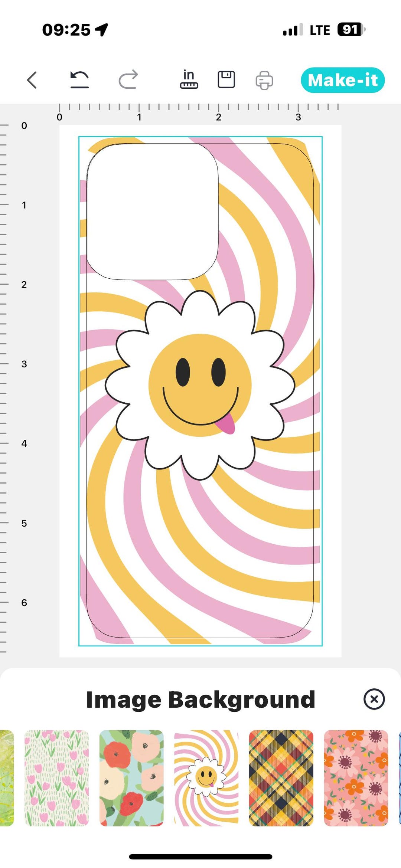Image resolution: width=401 pixels, height=868 pixels.
Task: Tap the camera cutout on the phone case
Action: (x=152, y=212)
